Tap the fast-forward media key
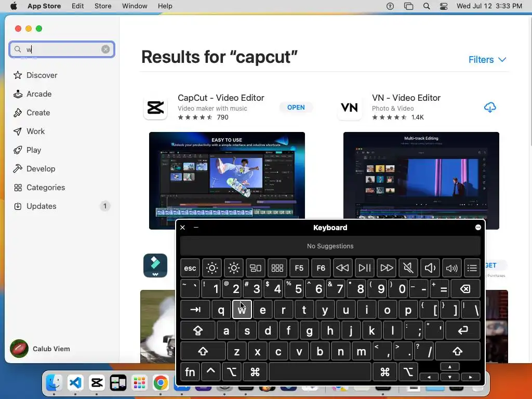 click(x=387, y=268)
